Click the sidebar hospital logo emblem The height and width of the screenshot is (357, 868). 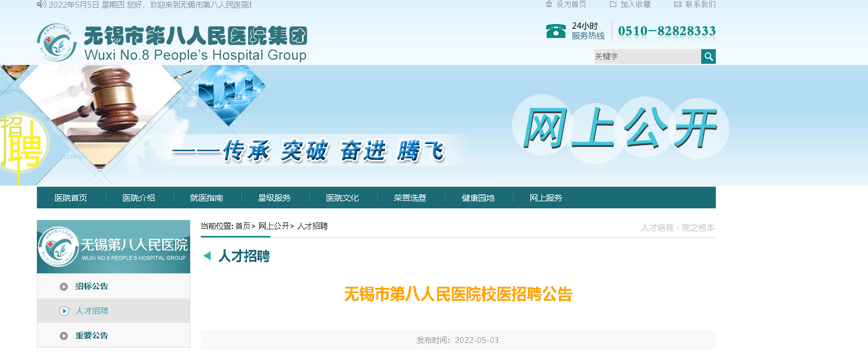(x=58, y=246)
